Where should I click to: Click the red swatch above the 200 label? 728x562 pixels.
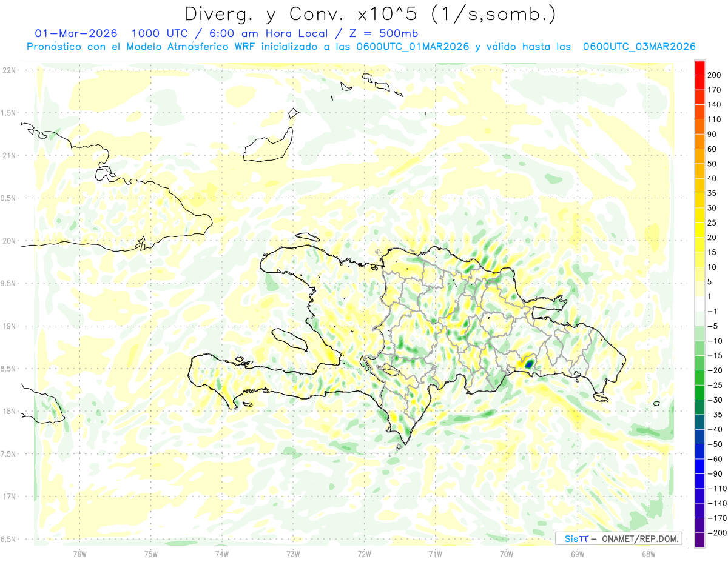(699, 68)
